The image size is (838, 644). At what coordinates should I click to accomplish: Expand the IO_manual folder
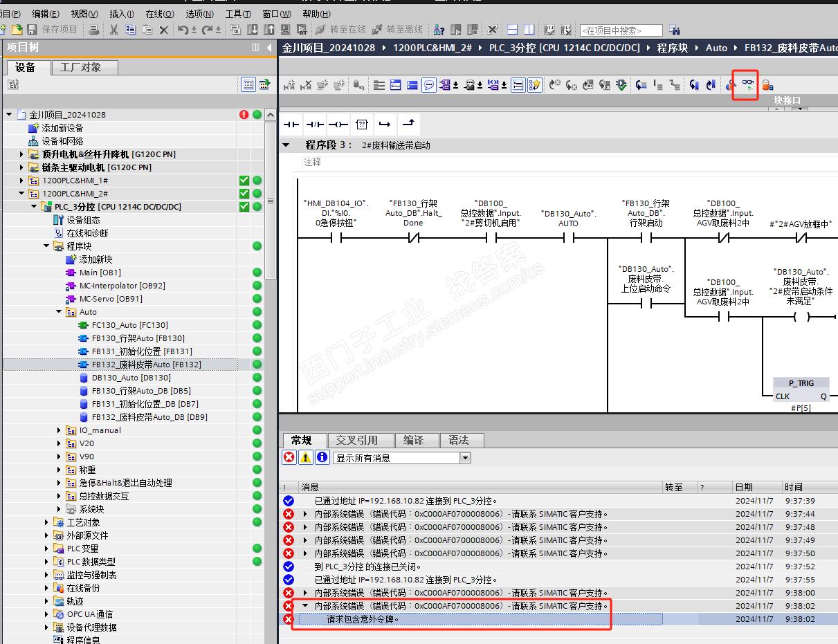coord(59,430)
